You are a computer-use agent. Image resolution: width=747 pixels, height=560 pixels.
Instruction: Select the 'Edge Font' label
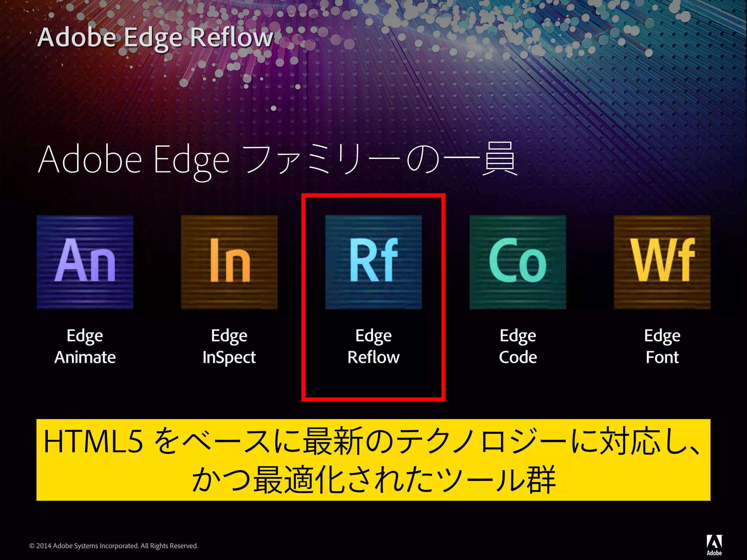662,346
